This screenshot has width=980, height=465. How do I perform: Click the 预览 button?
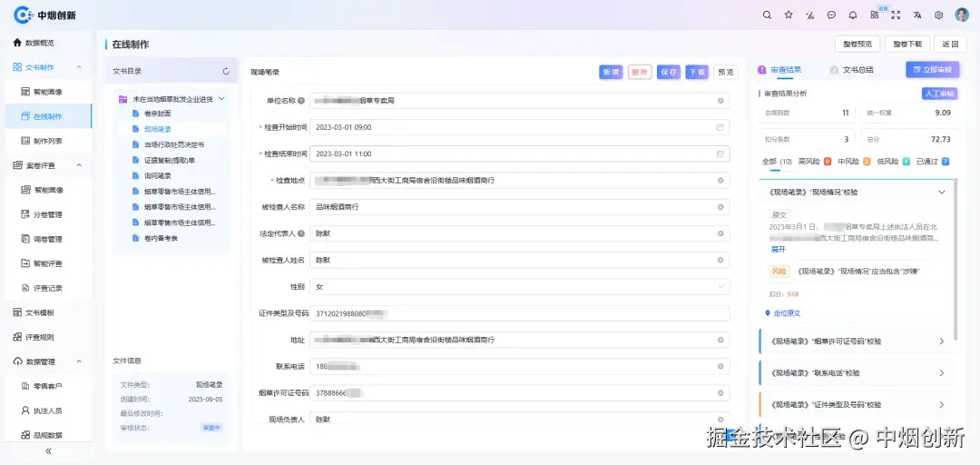coord(726,72)
